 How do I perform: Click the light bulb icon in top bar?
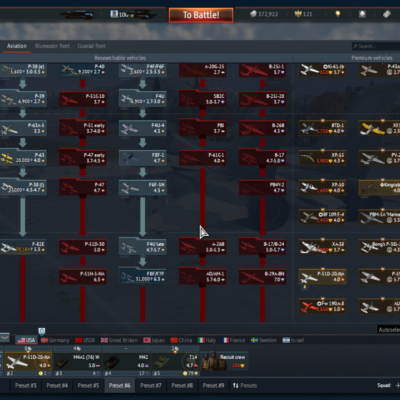tap(338, 14)
